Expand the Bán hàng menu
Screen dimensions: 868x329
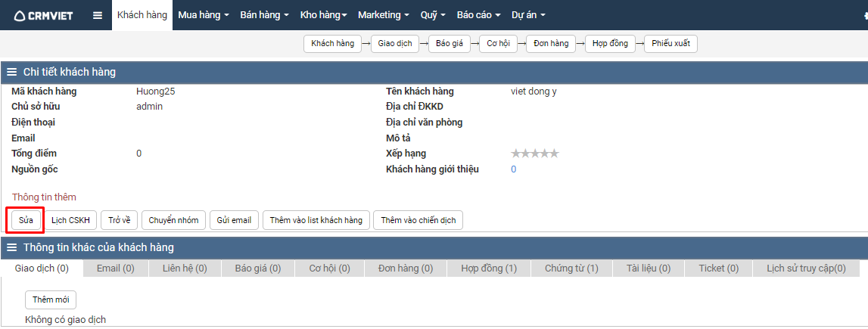pyautogui.click(x=264, y=15)
